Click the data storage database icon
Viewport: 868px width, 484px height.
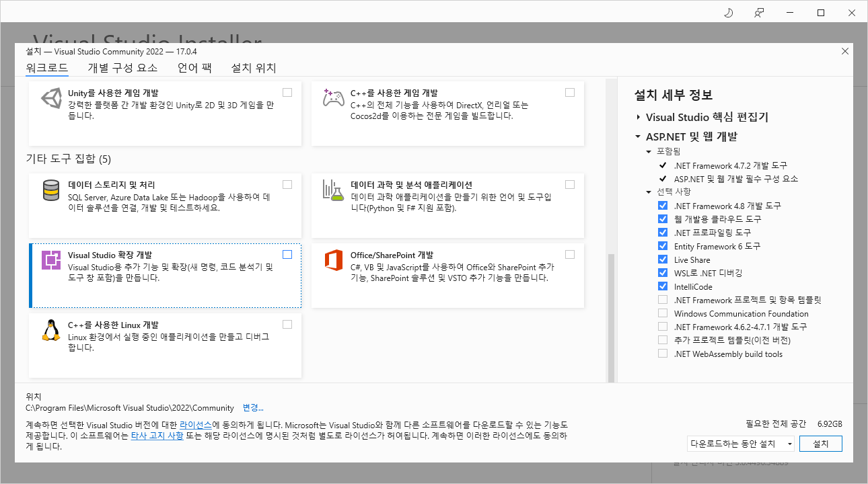click(51, 190)
